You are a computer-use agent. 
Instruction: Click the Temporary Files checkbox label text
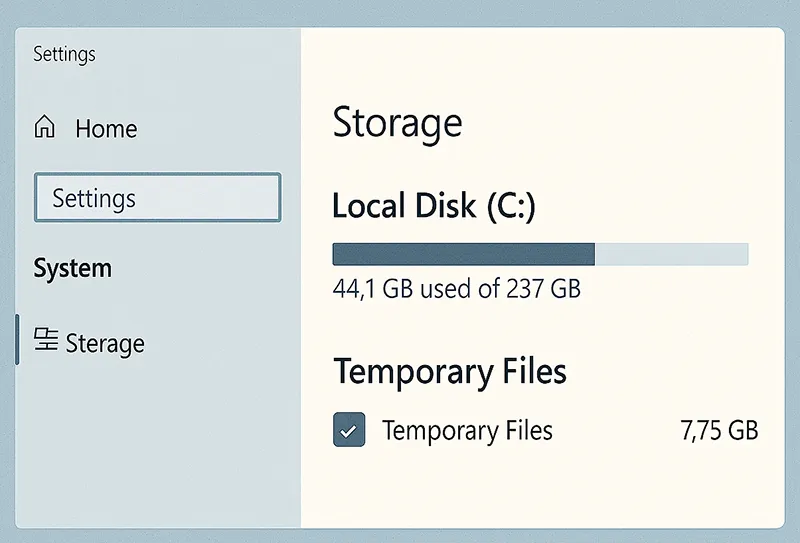(467, 431)
